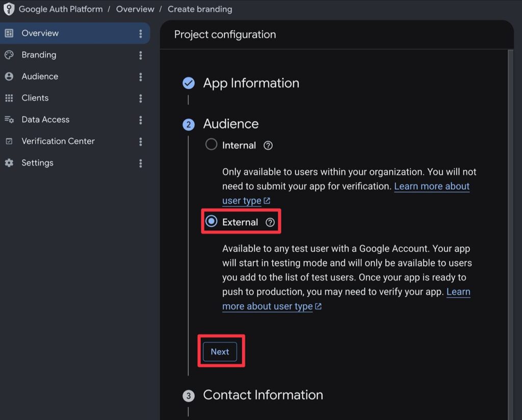Click the Data Access list-settings icon
The image size is (522, 420).
point(9,119)
